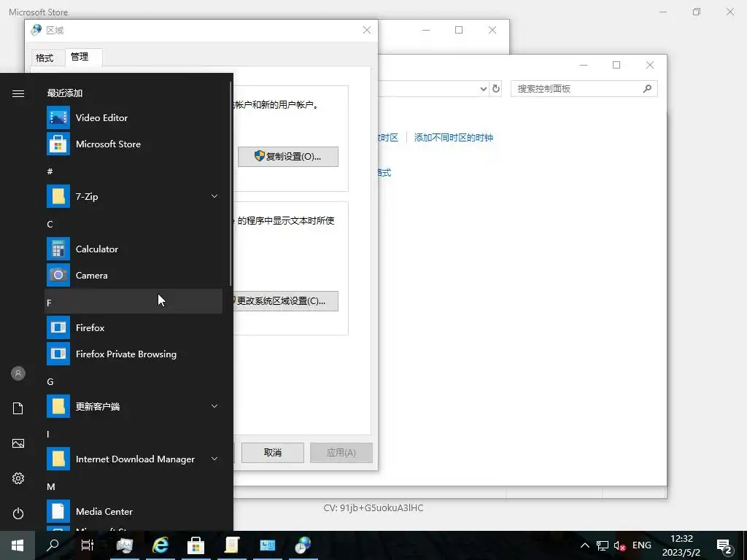Start Firefox from the app list
The image size is (747, 560).
coord(133,327)
